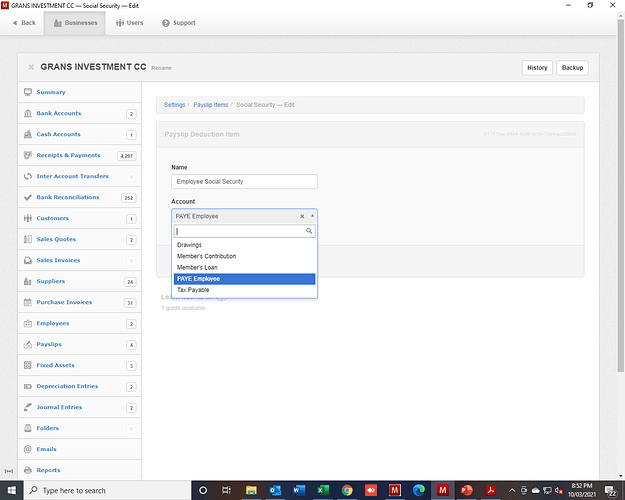Open the Windows Start menu
This screenshot has height=500, width=625.
pyautogui.click(x=12, y=490)
